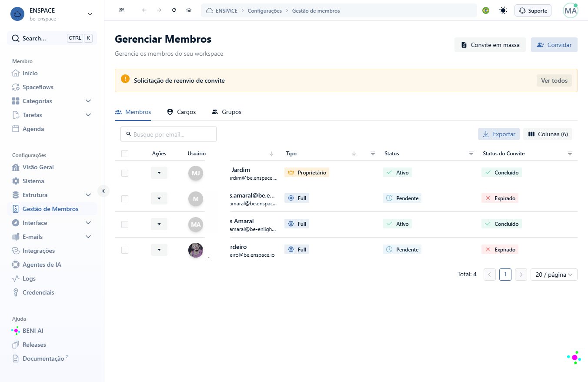Open the Status column filter icon
Image resolution: width=588 pixels, height=382 pixels.
[471, 154]
